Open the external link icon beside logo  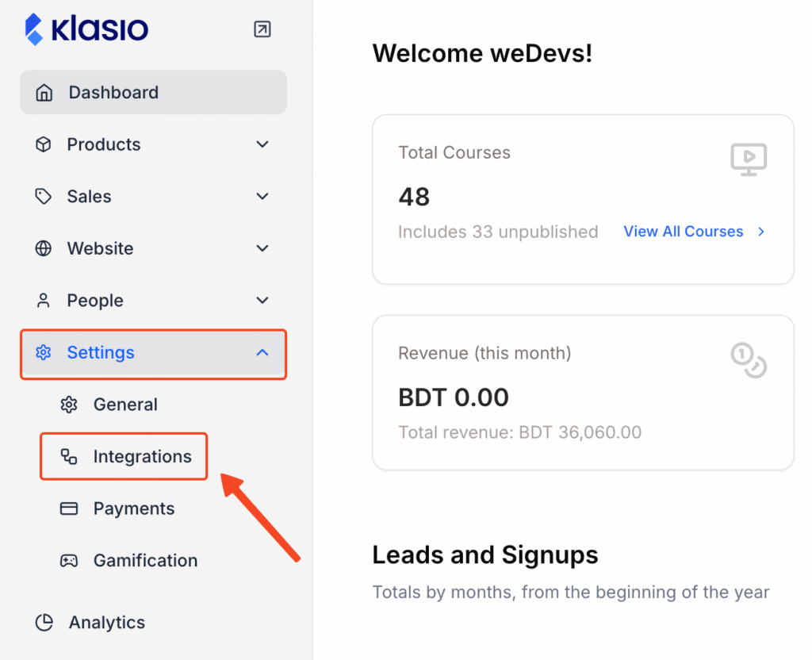(262, 29)
